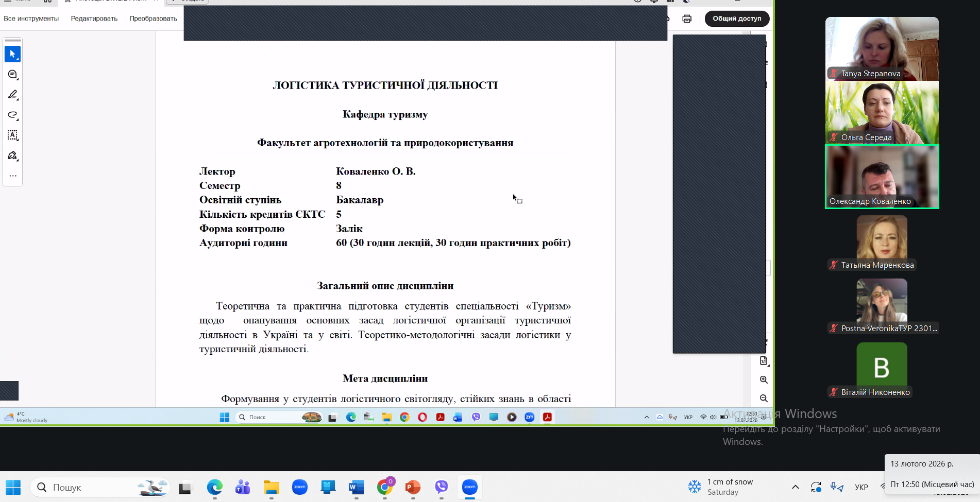Expand more tools via three dots
Screen dimensions: 980x502
point(12,176)
